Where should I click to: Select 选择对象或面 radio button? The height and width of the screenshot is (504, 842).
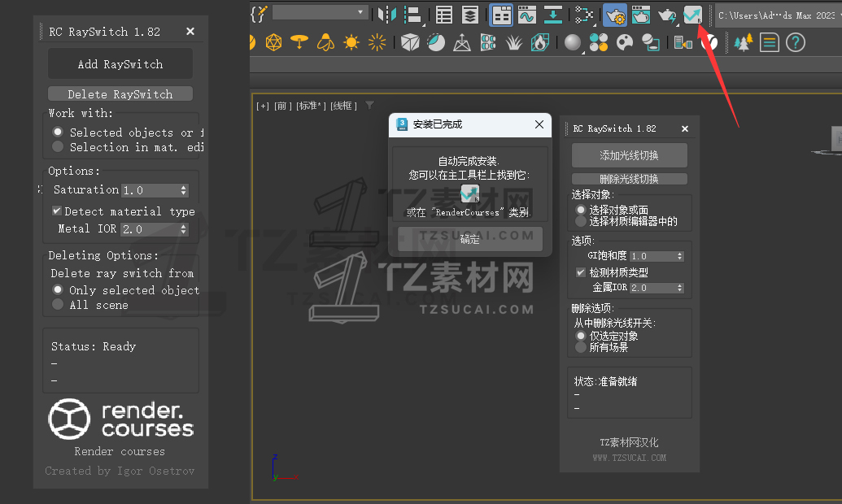tap(581, 210)
